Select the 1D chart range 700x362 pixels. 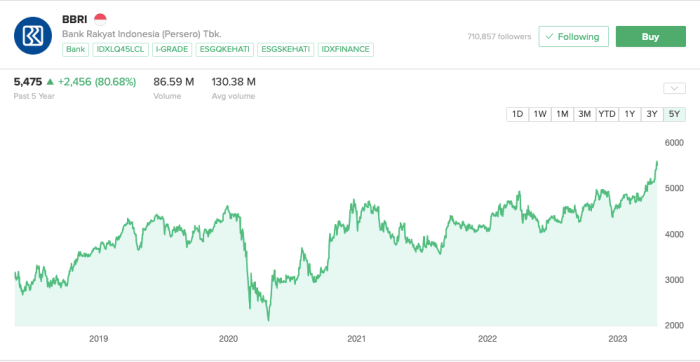click(517, 114)
